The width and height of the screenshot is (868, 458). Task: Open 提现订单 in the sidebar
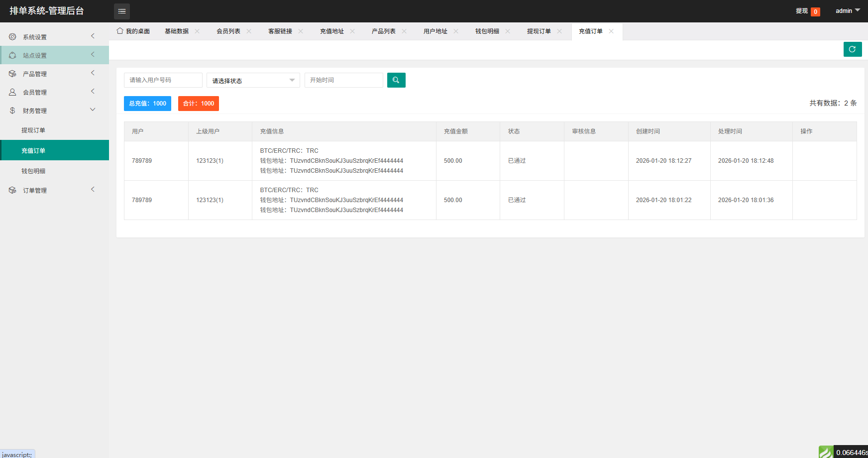tap(33, 130)
